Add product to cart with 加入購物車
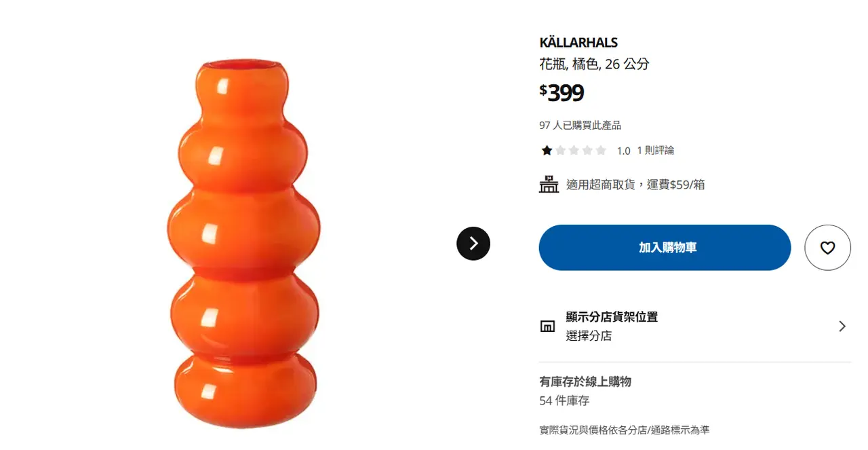The width and height of the screenshot is (868, 450). (665, 248)
